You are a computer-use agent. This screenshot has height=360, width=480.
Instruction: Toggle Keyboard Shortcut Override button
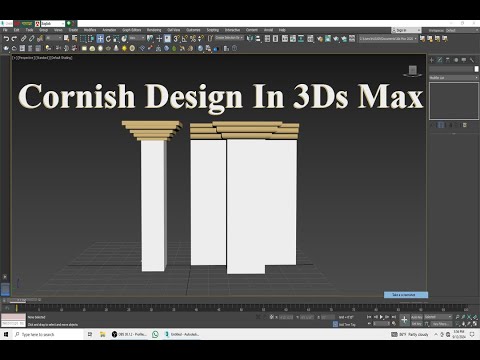click(167, 39)
